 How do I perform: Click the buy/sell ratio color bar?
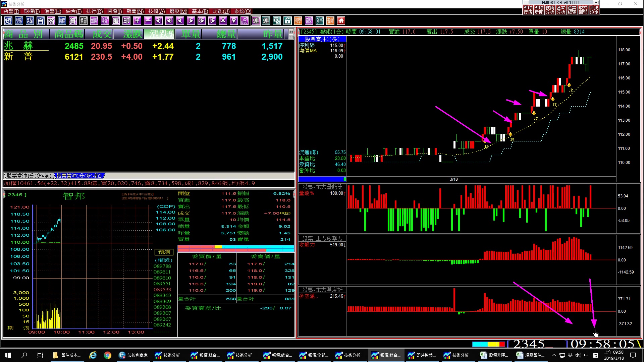click(x=236, y=248)
